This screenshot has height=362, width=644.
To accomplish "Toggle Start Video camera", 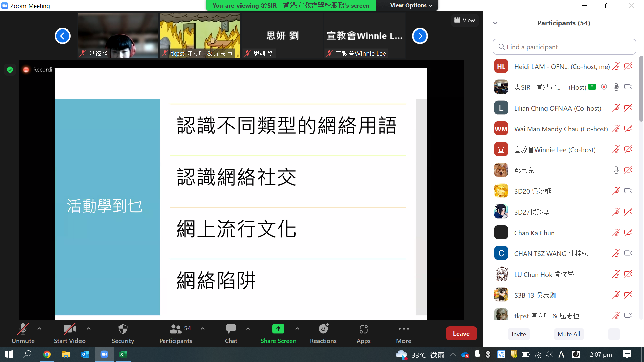I will point(69,329).
